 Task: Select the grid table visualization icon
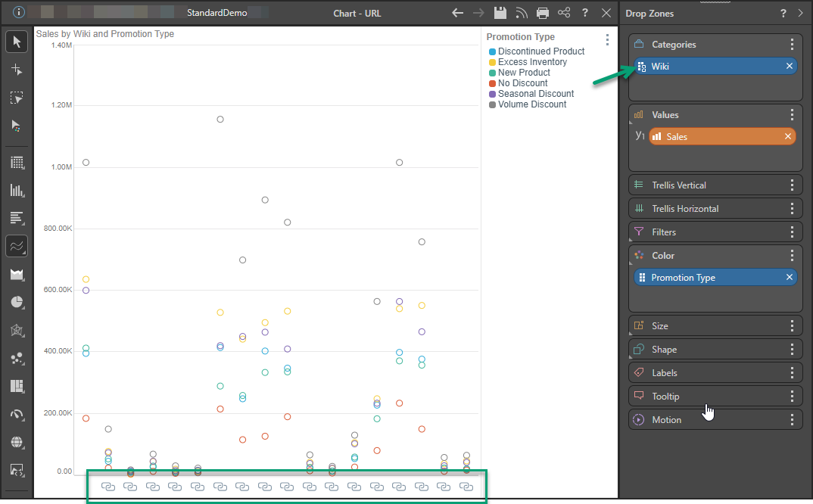(x=17, y=162)
